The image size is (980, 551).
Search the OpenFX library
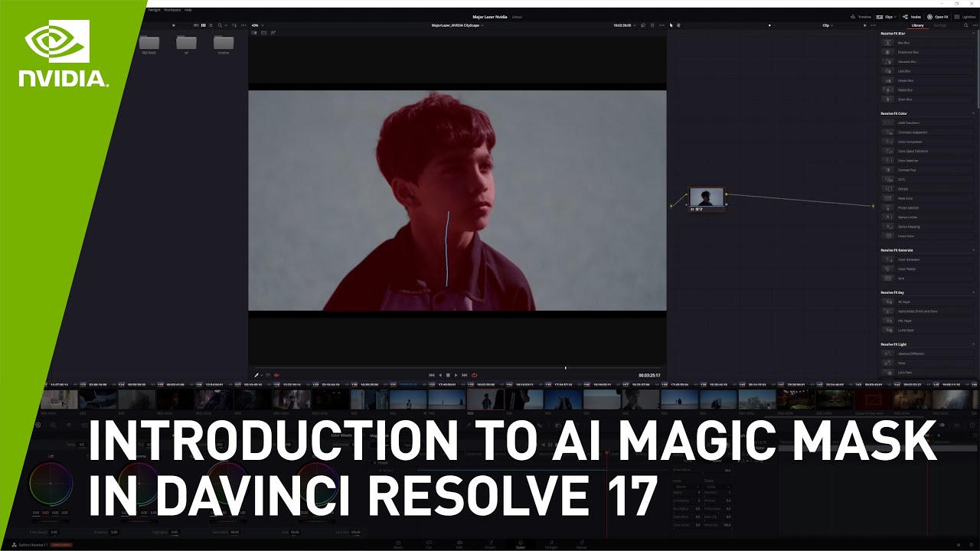(x=965, y=25)
